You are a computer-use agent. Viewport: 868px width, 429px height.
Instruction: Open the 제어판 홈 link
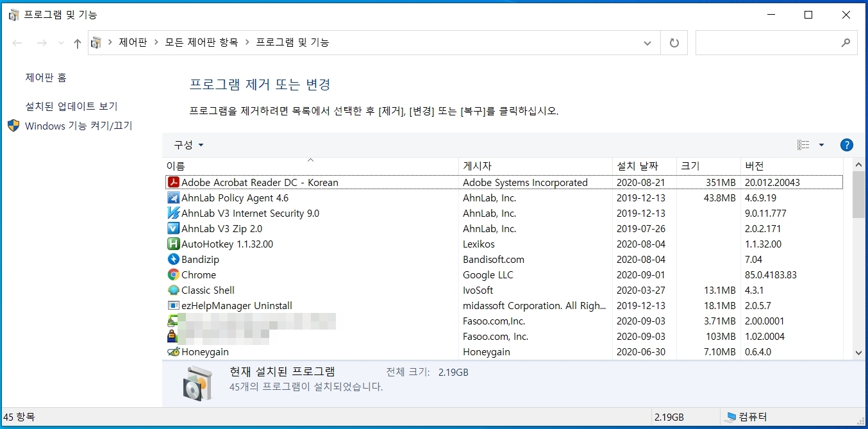click(46, 78)
